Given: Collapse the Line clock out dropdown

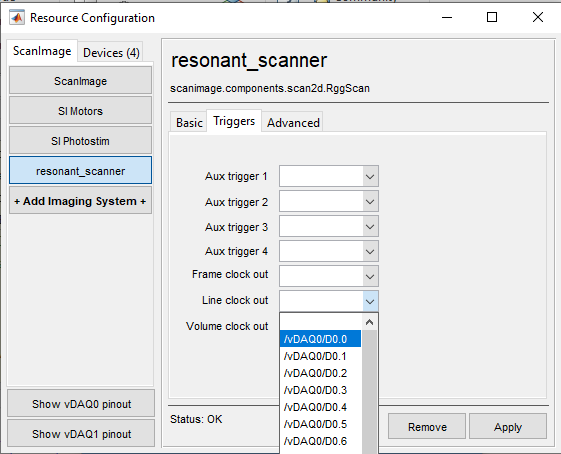Looking at the screenshot, I should [x=370, y=301].
